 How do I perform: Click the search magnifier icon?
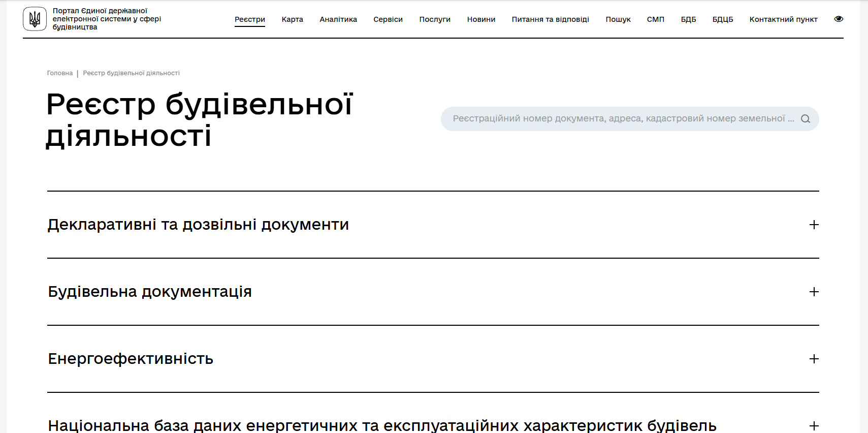806,119
